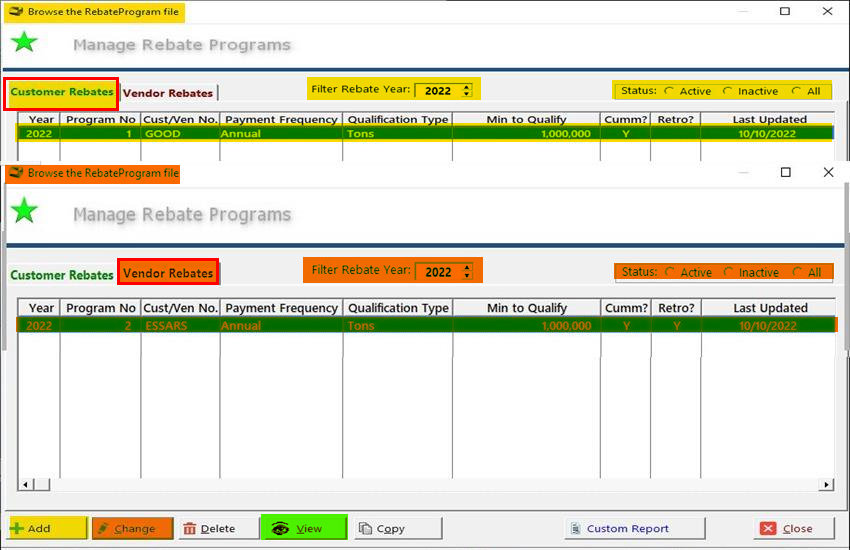Click the green star in lower window

[x=24, y=211]
